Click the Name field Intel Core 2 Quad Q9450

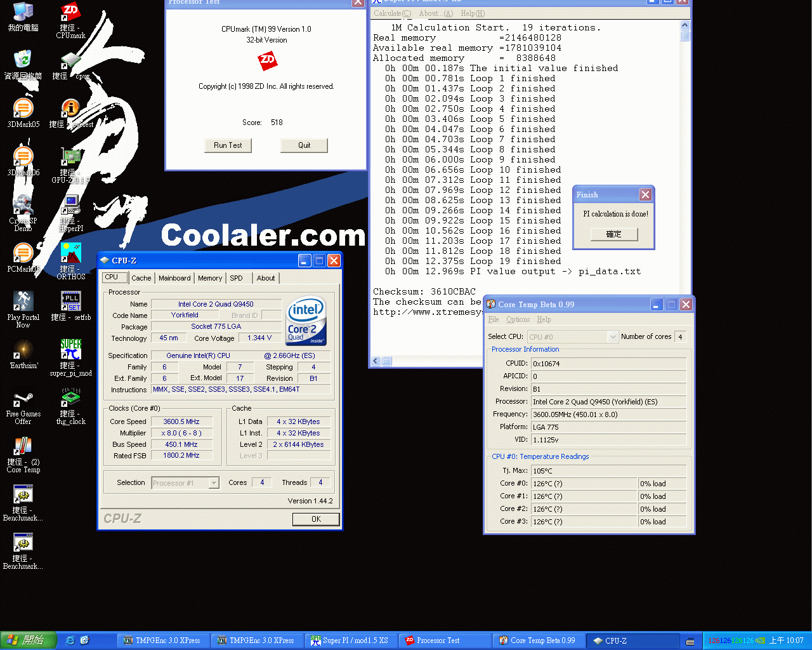click(x=216, y=304)
